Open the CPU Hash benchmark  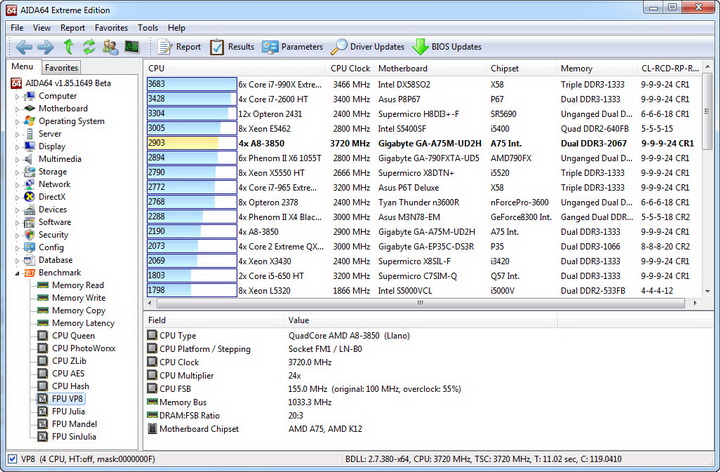[x=70, y=386]
